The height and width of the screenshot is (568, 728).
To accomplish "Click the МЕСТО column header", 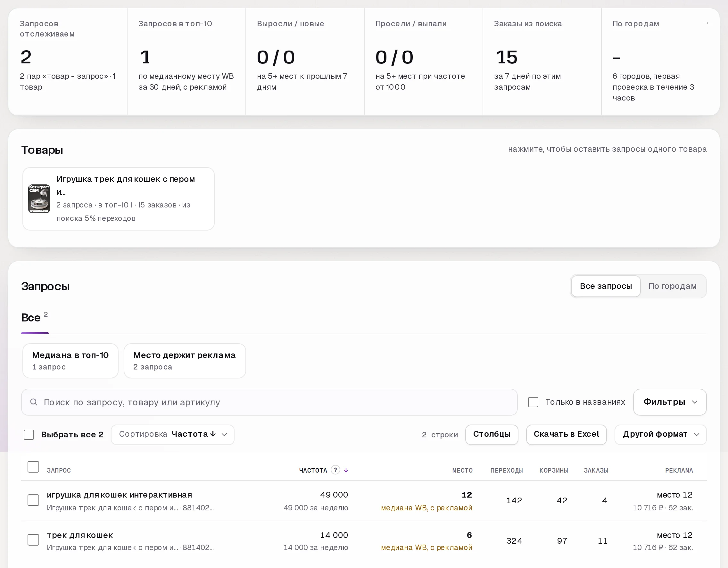I will click(462, 470).
